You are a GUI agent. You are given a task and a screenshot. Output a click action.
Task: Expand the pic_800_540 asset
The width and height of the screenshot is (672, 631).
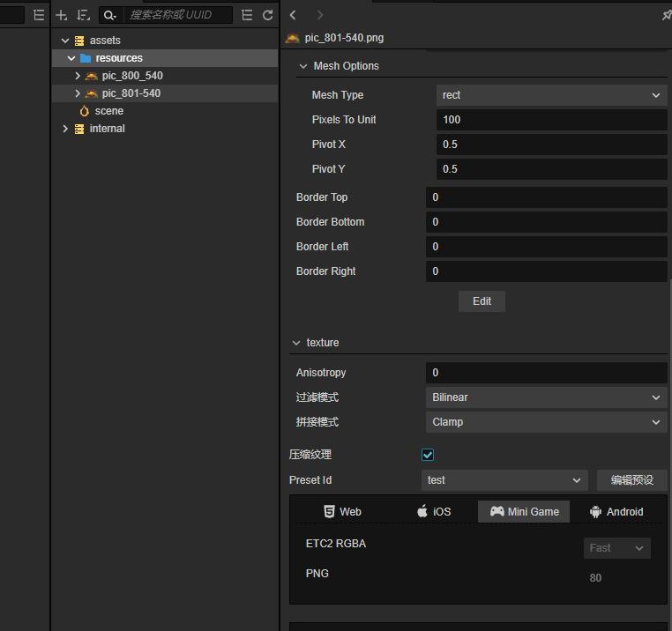[78, 76]
